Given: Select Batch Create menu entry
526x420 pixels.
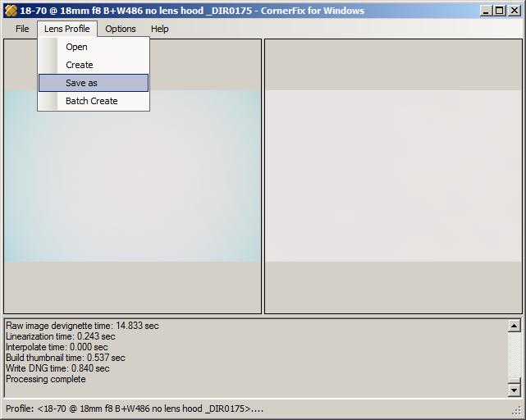Looking at the screenshot, I should pos(94,101).
